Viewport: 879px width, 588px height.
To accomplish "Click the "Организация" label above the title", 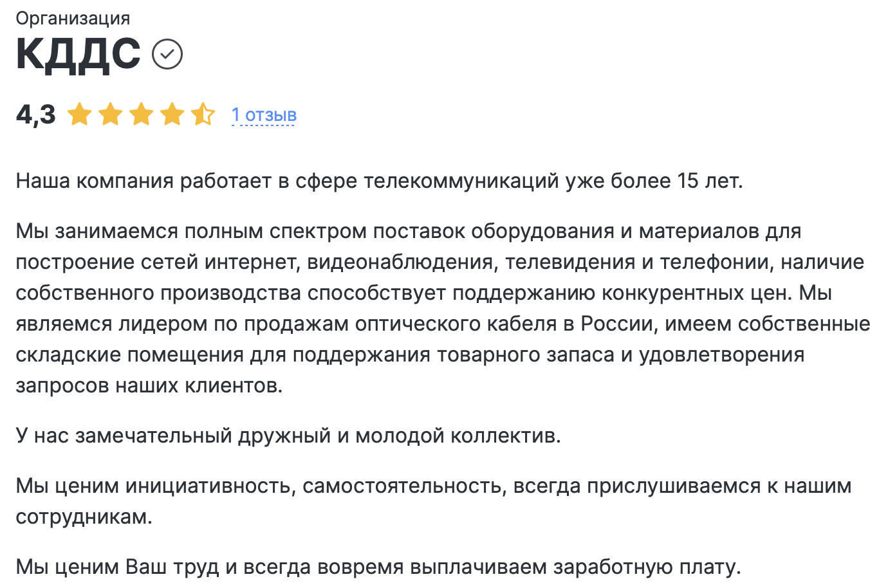I will [73, 18].
